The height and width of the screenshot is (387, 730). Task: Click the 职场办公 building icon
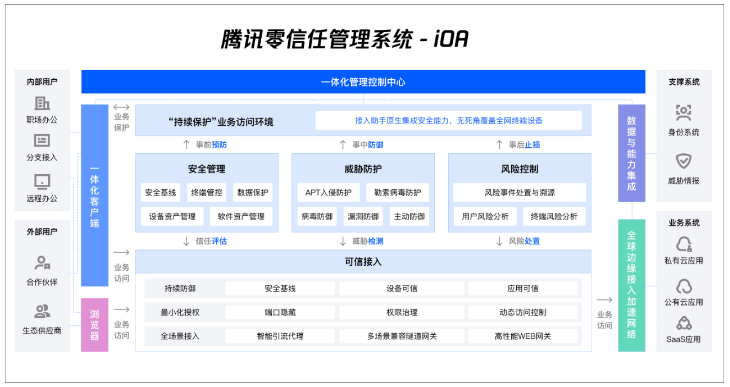pyautogui.click(x=42, y=103)
